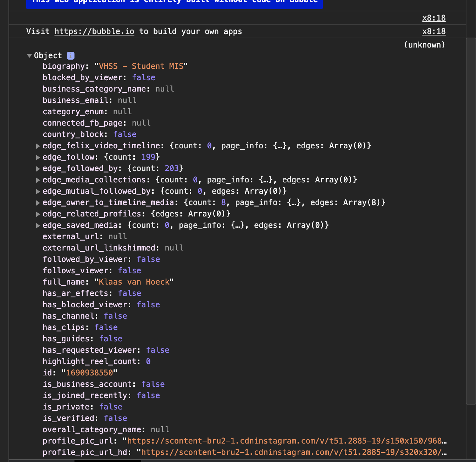Select the full_name value Klaas van Hoeck

click(134, 282)
